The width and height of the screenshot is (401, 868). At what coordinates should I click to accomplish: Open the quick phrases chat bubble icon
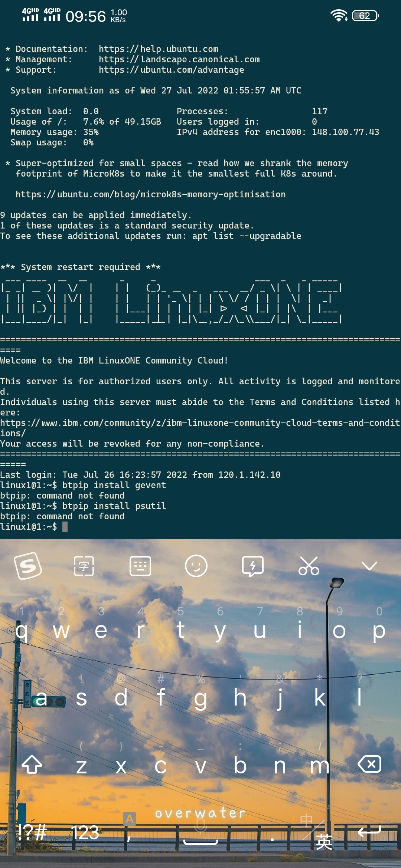(253, 566)
